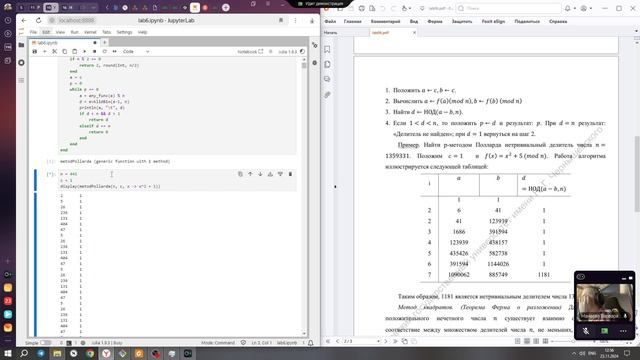Open the Windows Start menu
The image size is (640, 360).
8,353
